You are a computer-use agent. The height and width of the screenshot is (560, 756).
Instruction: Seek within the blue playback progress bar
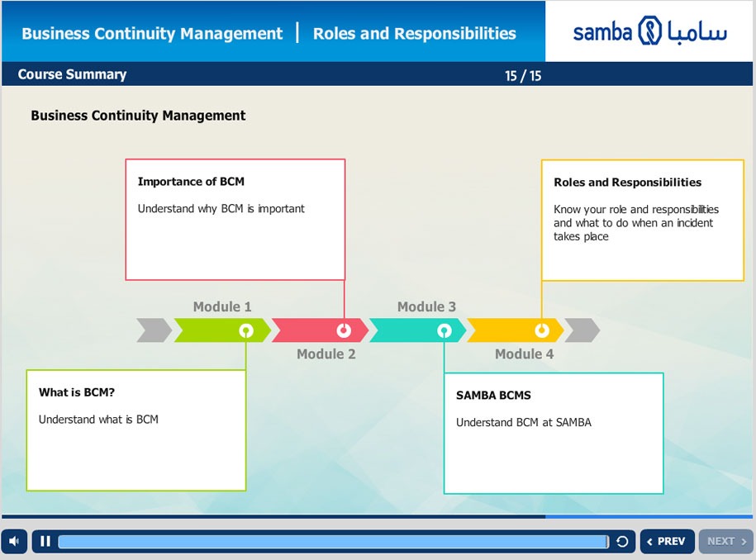pyautogui.click(x=334, y=542)
